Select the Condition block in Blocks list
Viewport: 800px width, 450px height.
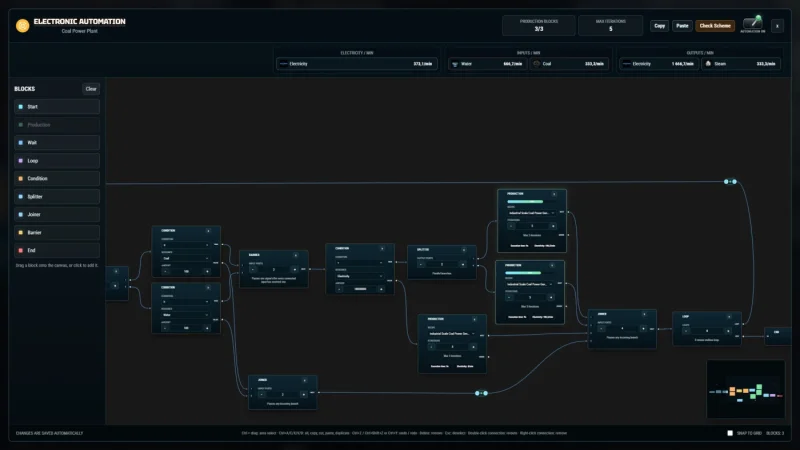click(x=57, y=179)
